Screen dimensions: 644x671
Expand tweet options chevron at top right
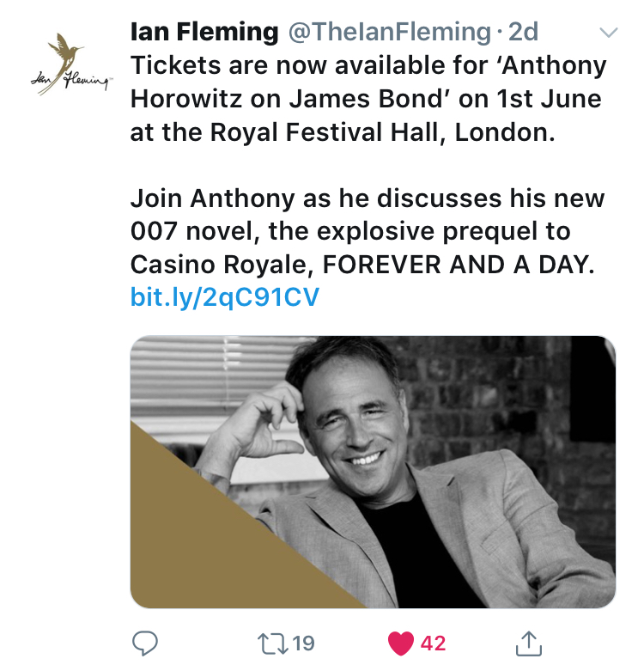tap(608, 33)
